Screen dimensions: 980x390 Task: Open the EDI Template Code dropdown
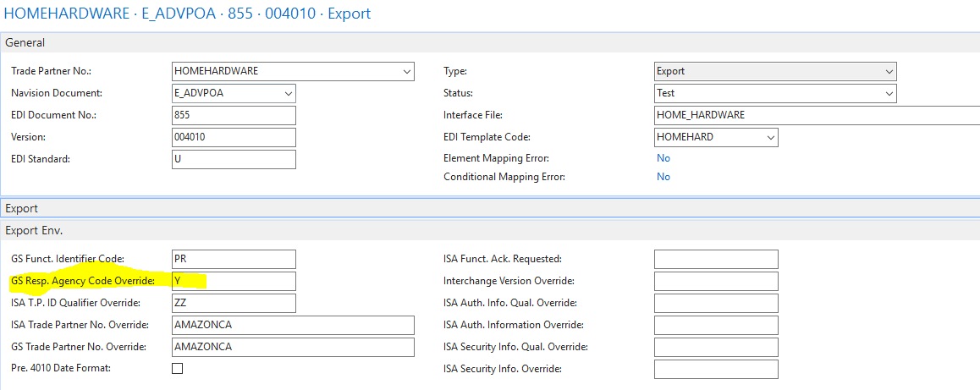[771, 137]
